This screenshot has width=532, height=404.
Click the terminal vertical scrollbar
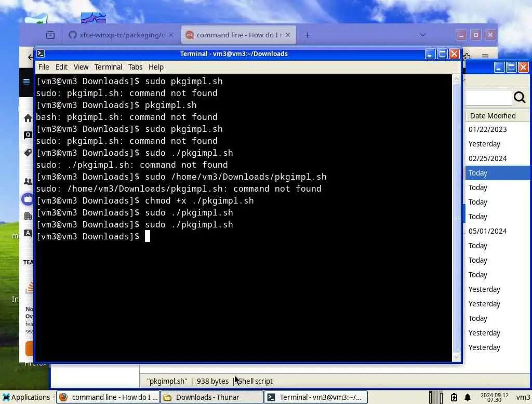(x=456, y=217)
